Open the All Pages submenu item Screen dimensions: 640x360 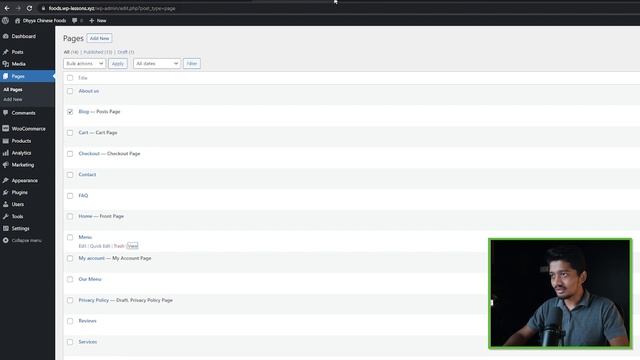click(x=13, y=89)
